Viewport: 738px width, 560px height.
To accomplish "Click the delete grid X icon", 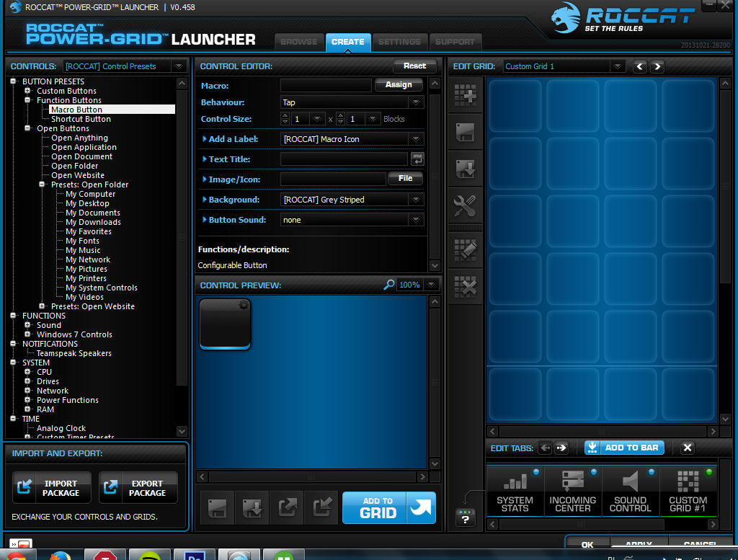I will (465, 285).
